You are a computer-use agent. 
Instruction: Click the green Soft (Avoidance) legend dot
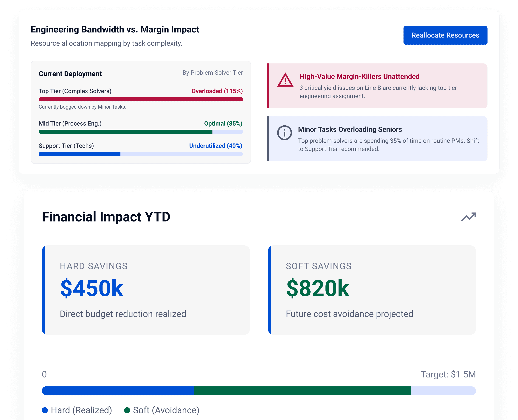pos(127,410)
